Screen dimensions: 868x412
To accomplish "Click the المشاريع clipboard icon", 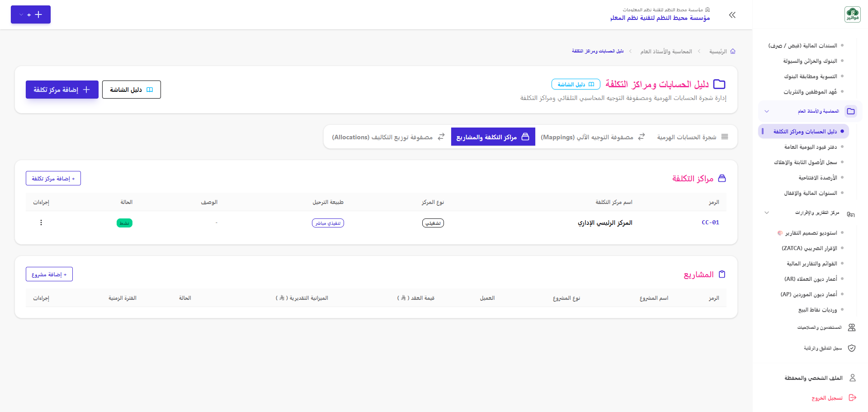I will 722,274.
